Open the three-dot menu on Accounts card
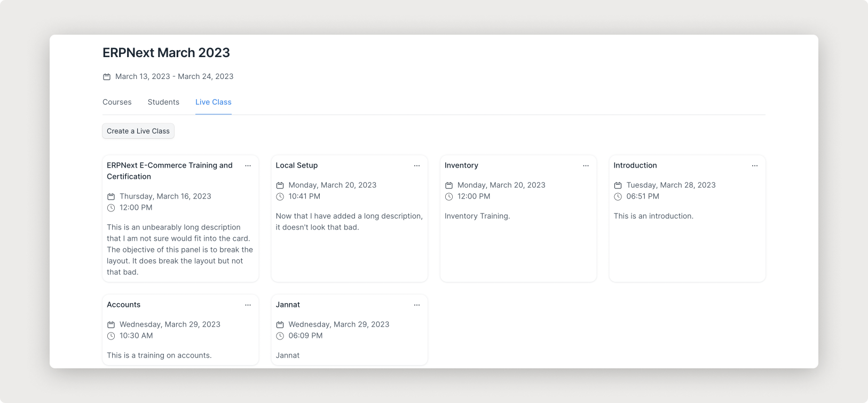Viewport: 868px width, 403px height. coord(248,305)
